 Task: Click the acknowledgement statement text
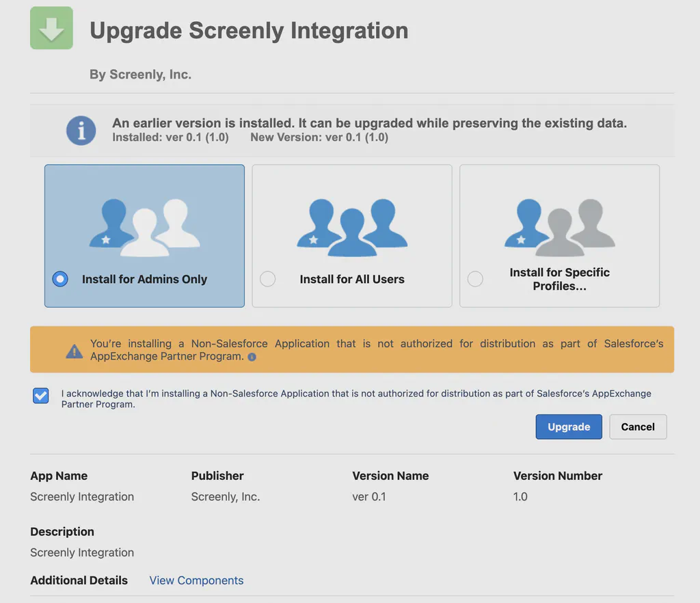[x=355, y=399]
